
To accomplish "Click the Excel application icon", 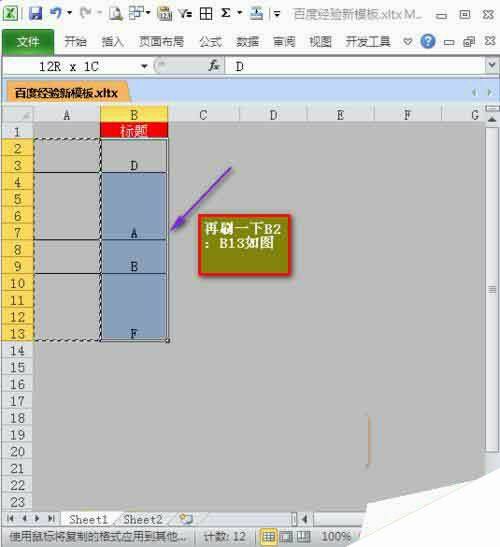I will point(10,14).
